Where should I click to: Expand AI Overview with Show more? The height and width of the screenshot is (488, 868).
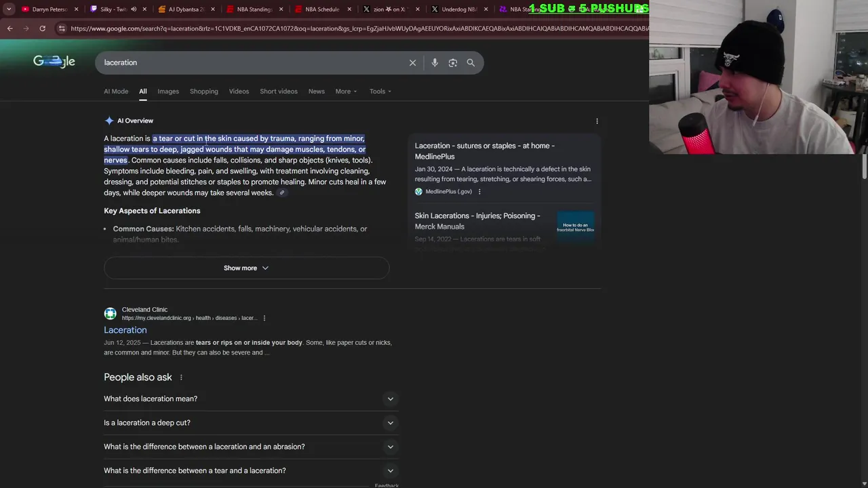[246, 268]
